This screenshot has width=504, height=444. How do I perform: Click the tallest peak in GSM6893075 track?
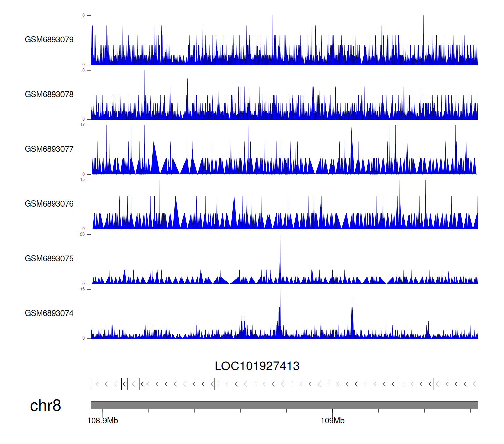(280, 256)
